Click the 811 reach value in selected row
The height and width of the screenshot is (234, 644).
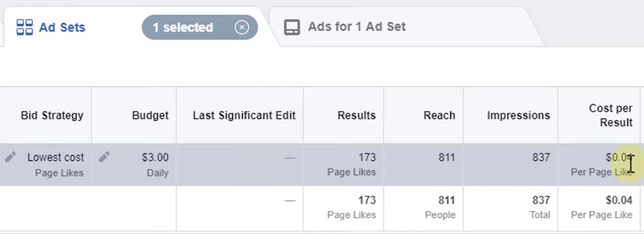(446, 157)
